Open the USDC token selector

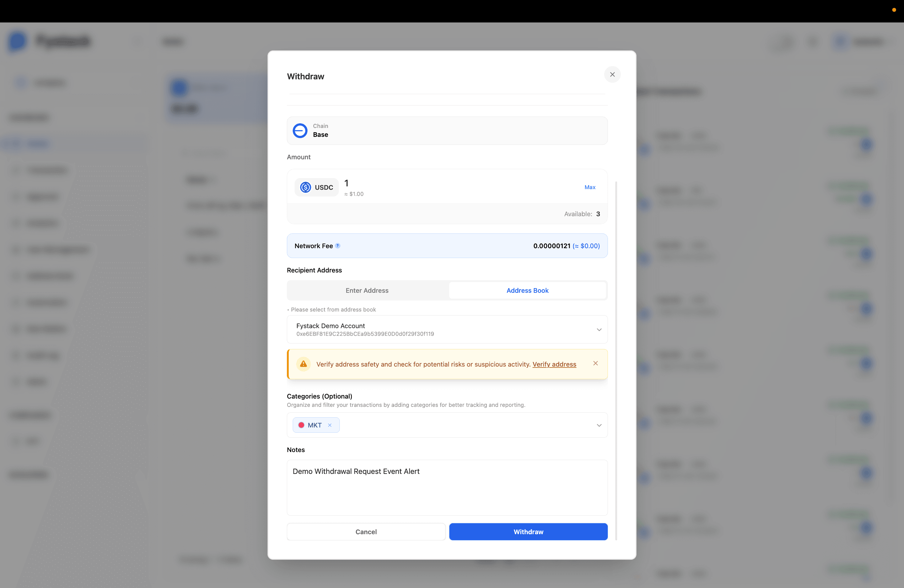[316, 187]
